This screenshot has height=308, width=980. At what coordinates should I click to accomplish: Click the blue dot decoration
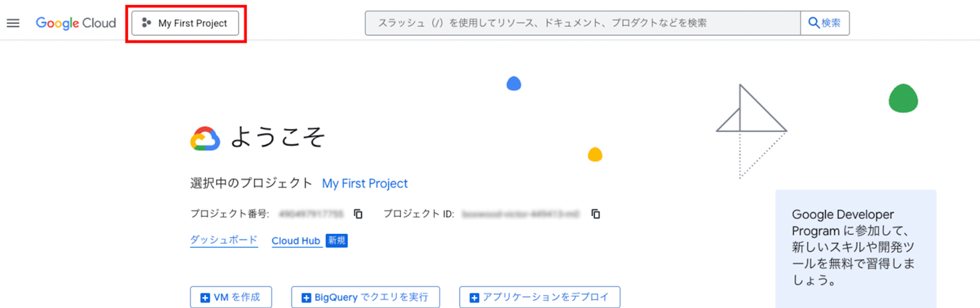point(513,84)
